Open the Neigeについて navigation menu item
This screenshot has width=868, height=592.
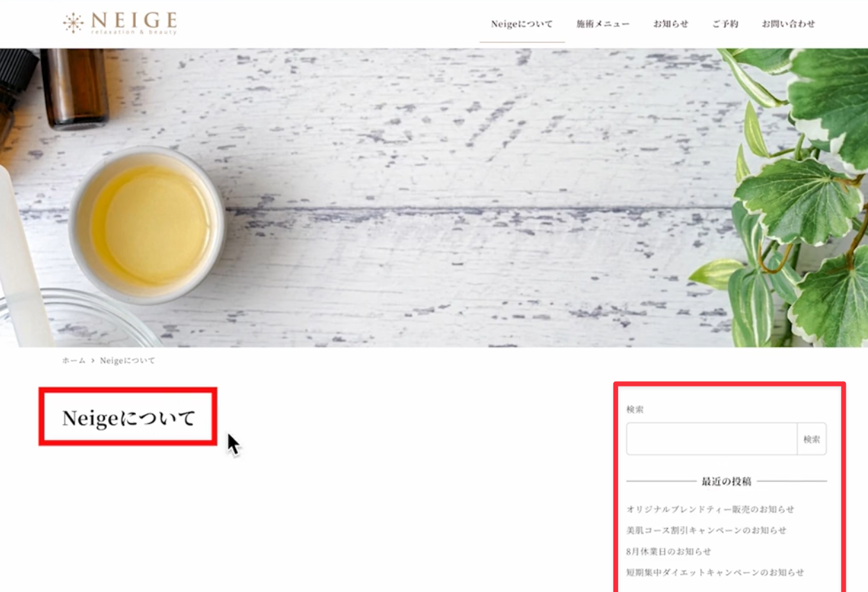coord(522,24)
